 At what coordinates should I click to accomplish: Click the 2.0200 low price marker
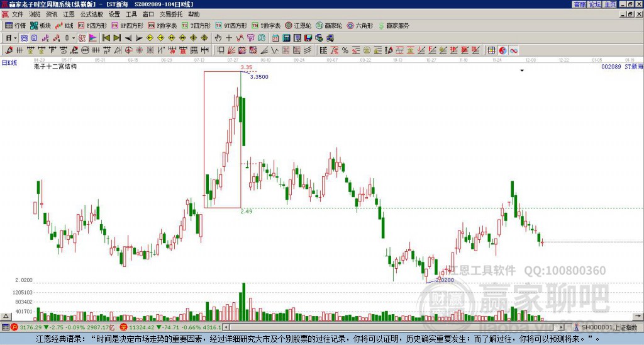tap(445, 280)
